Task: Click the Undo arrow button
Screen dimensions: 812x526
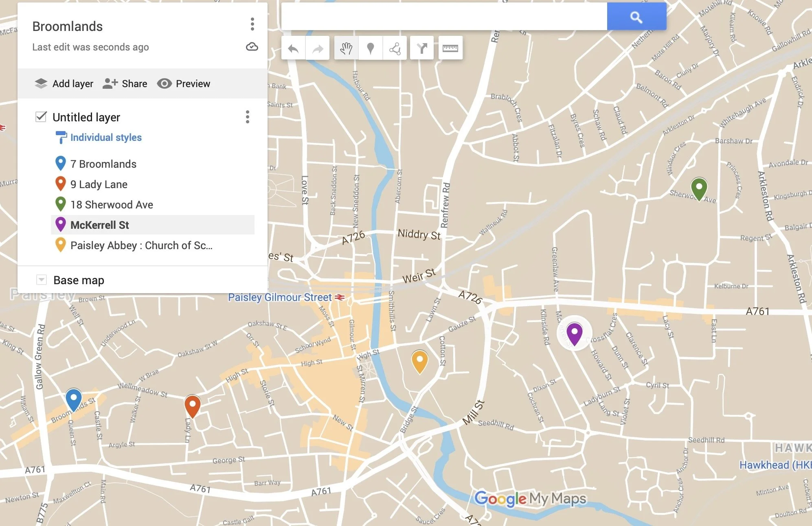Action: coord(293,49)
